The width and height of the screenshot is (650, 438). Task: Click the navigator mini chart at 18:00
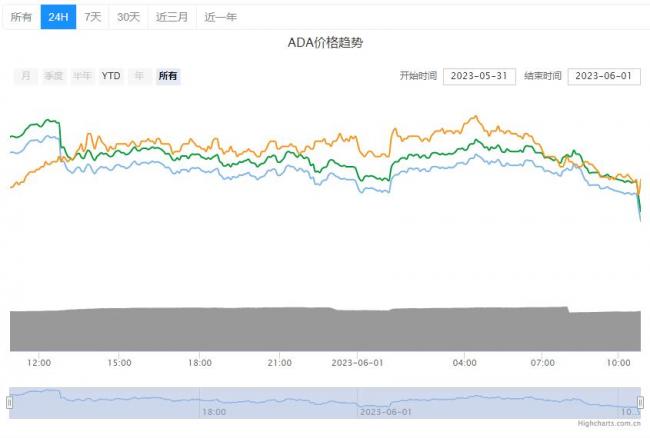(213, 402)
